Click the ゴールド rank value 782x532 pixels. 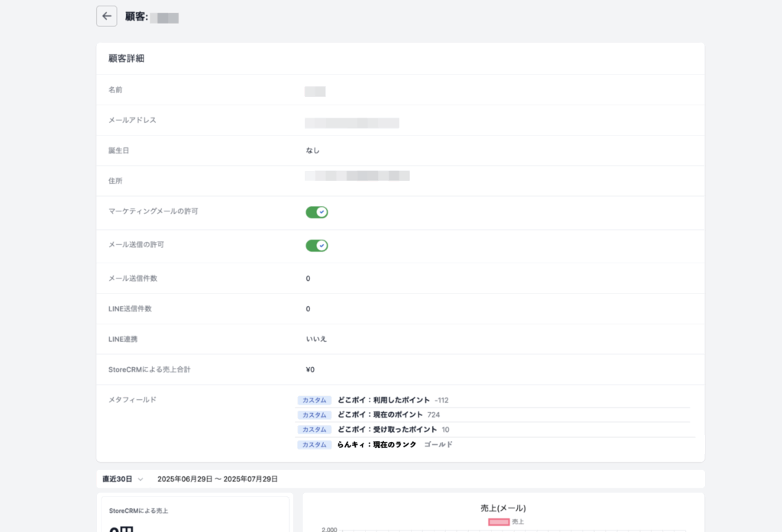(x=438, y=445)
